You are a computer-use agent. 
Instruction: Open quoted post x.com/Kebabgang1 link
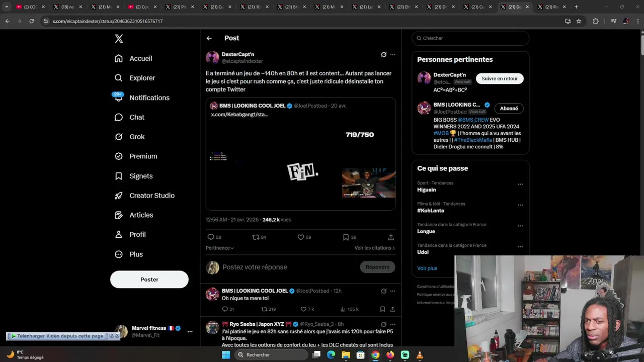pos(239,115)
